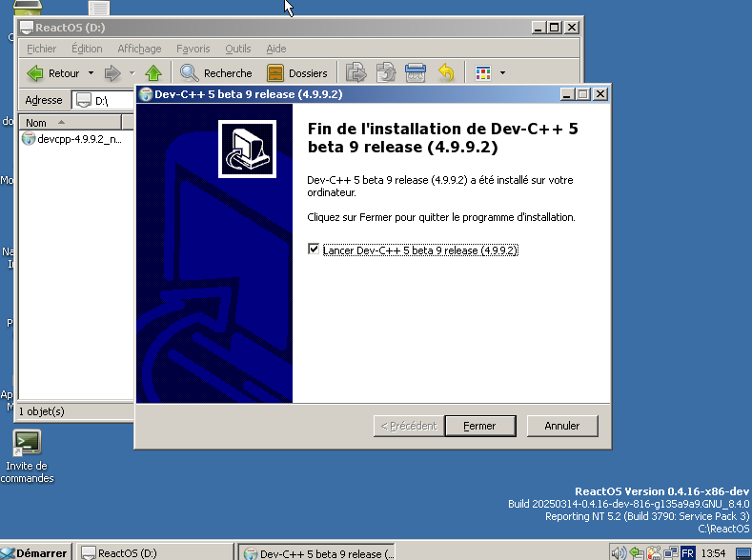
Task: Click the Move To toolbar icon
Action: tap(356, 72)
